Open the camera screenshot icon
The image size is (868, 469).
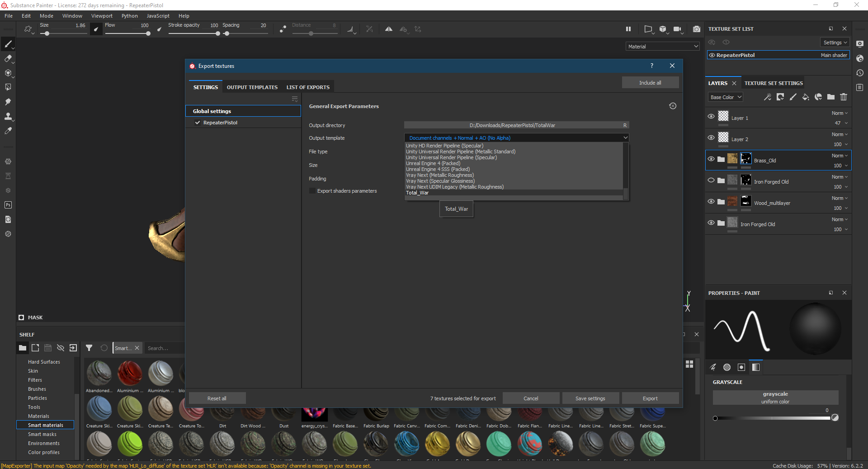(697, 29)
